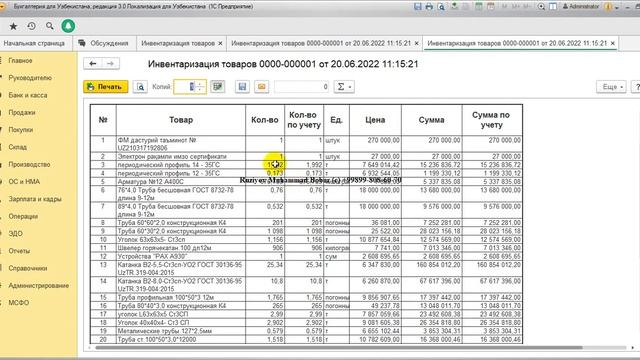
Task: Open the Склад section
Action: [x=18, y=147]
